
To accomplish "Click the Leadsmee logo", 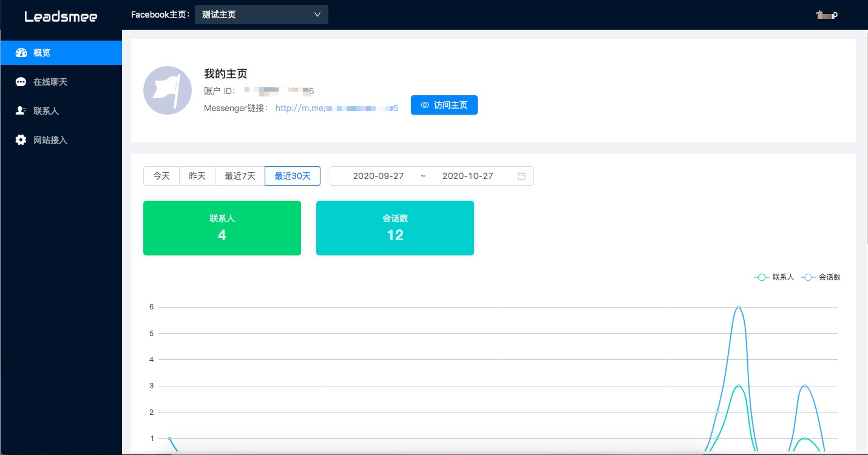I will tap(61, 16).
